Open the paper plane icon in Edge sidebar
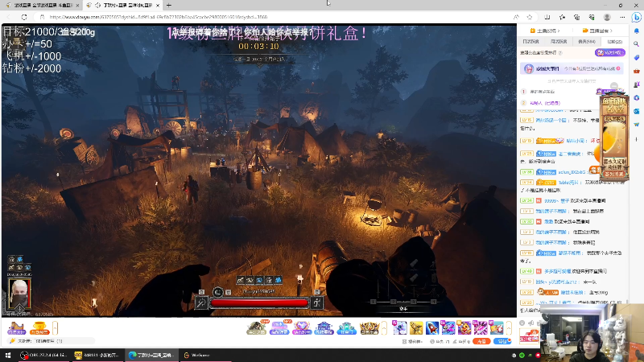Image resolution: width=644 pixels, height=362 pixels. pos(637,125)
